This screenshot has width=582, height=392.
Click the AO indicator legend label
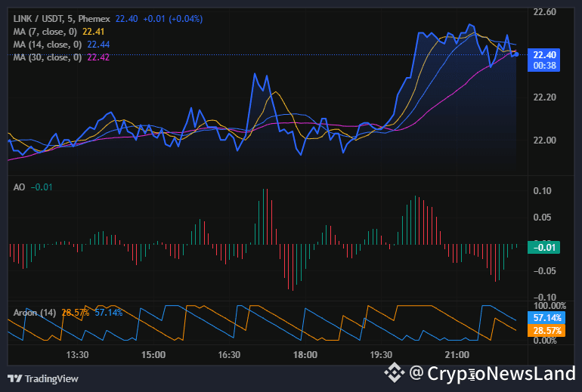[19, 185]
